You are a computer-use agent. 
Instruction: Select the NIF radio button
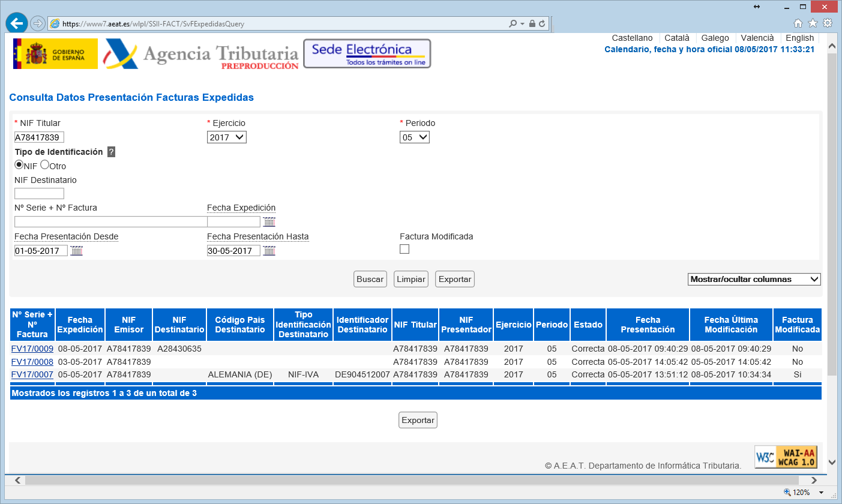point(19,164)
